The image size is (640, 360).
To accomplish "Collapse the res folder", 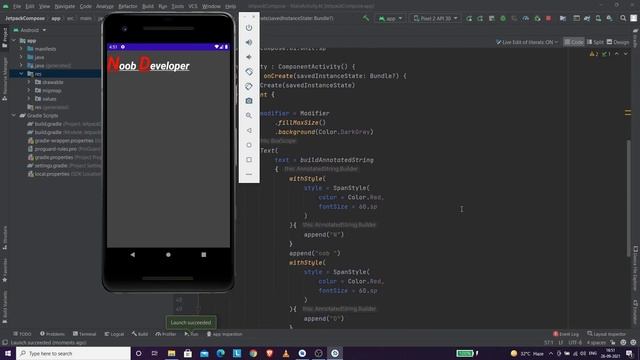I will pos(21,73).
